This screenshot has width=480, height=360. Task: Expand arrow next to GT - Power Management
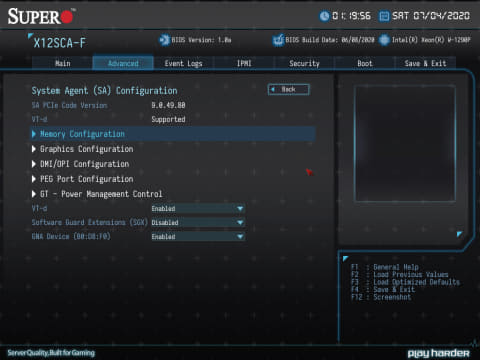coord(34,194)
